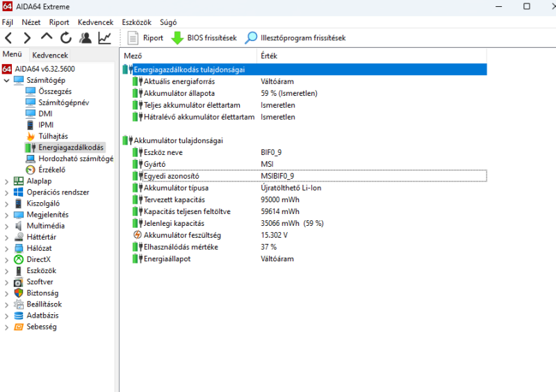556x392 pixels.
Task: Click the Multimédia speaker icon
Action: [19, 226]
